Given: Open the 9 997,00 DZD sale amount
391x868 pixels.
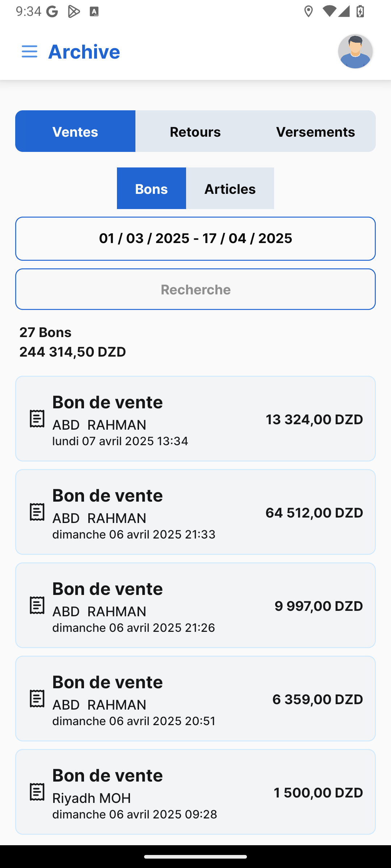Looking at the screenshot, I should tap(319, 606).
